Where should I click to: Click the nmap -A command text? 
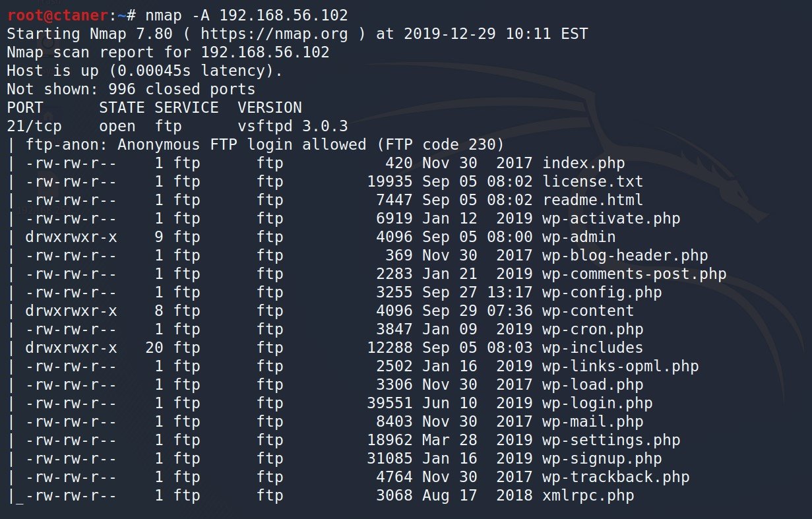pyautogui.click(x=177, y=15)
